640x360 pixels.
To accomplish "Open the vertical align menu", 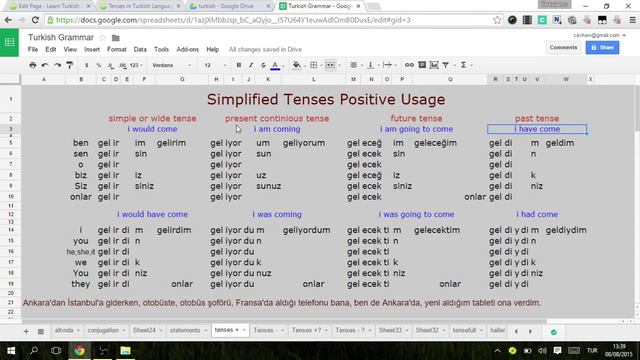I will pyautogui.click(x=371, y=65).
